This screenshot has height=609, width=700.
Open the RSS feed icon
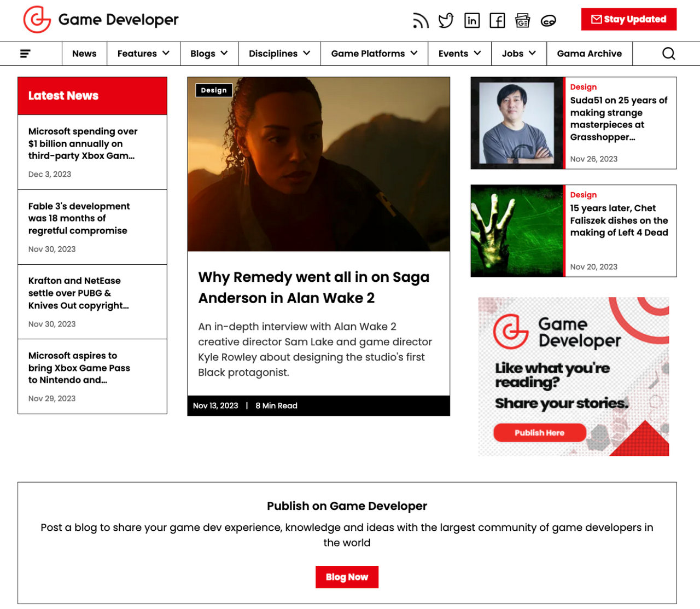[420, 21]
